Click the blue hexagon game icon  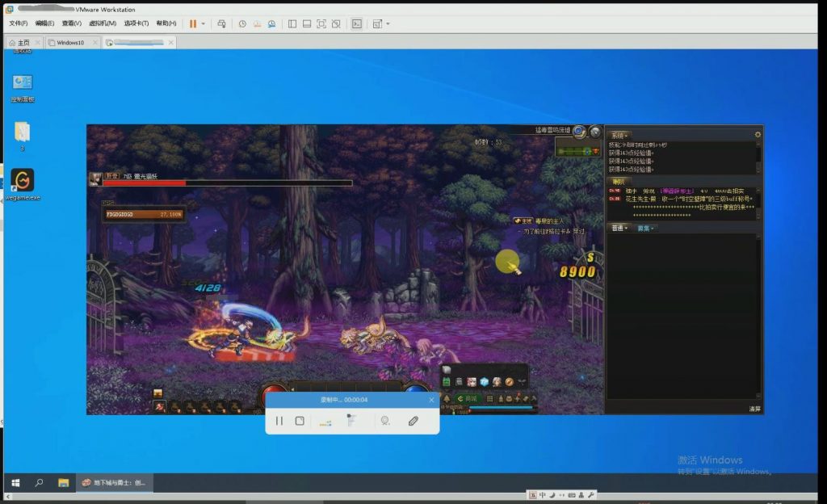coord(485,382)
